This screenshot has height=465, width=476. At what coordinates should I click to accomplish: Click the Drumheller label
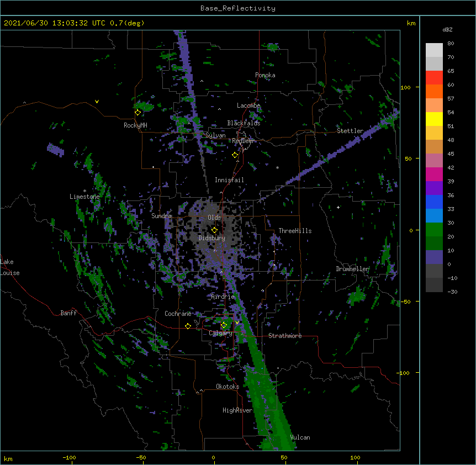[x=352, y=269]
